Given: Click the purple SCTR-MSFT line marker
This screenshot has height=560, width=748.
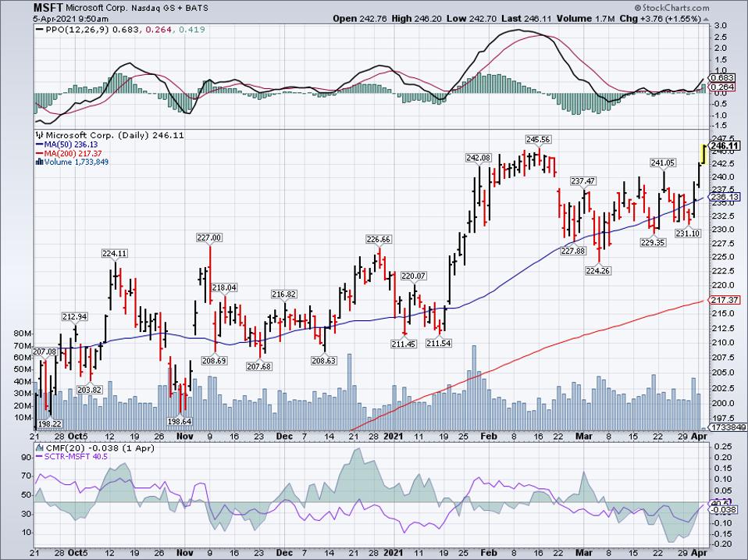Looking at the screenshot, I should pos(39,457).
